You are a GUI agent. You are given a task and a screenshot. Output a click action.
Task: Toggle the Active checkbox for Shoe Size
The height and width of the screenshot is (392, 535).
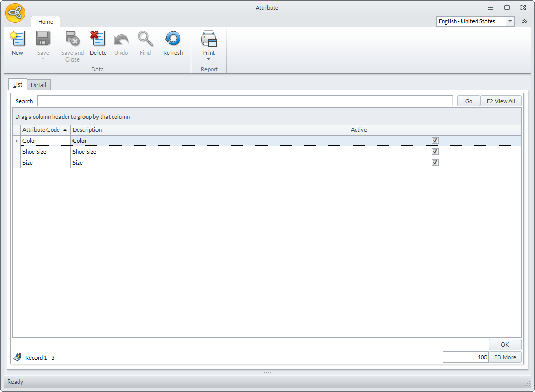[435, 152]
